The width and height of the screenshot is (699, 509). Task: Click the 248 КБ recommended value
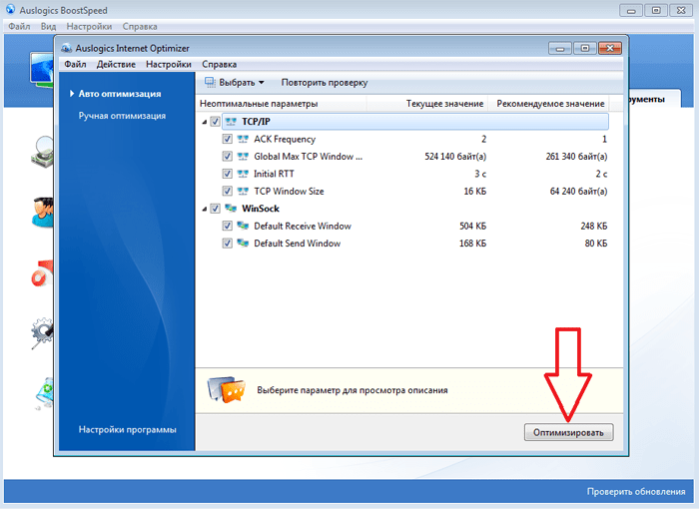(x=593, y=226)
